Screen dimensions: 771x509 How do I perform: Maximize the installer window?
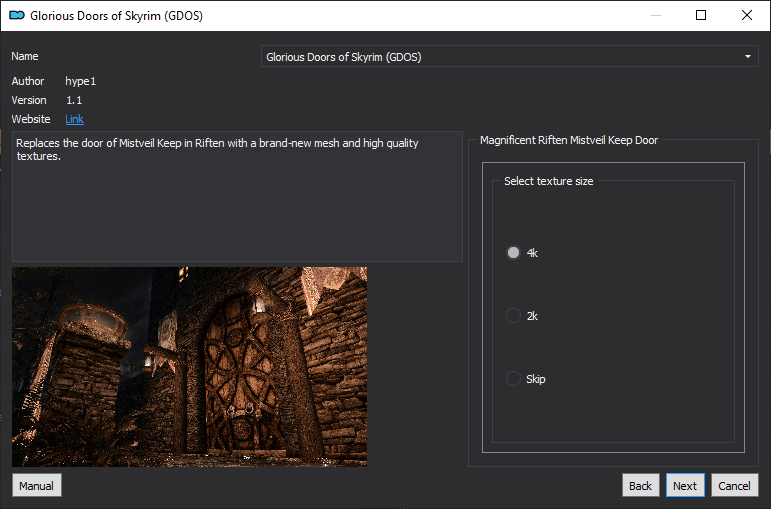[x=701, y=15]
